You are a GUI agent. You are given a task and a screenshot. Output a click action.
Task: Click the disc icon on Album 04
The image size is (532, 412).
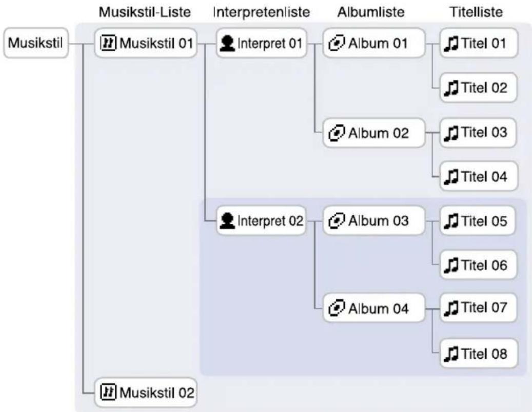[x=337, y=310]
